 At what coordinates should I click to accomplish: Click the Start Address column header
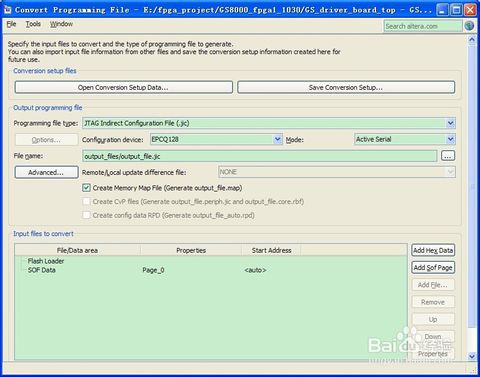click(271, 250)
